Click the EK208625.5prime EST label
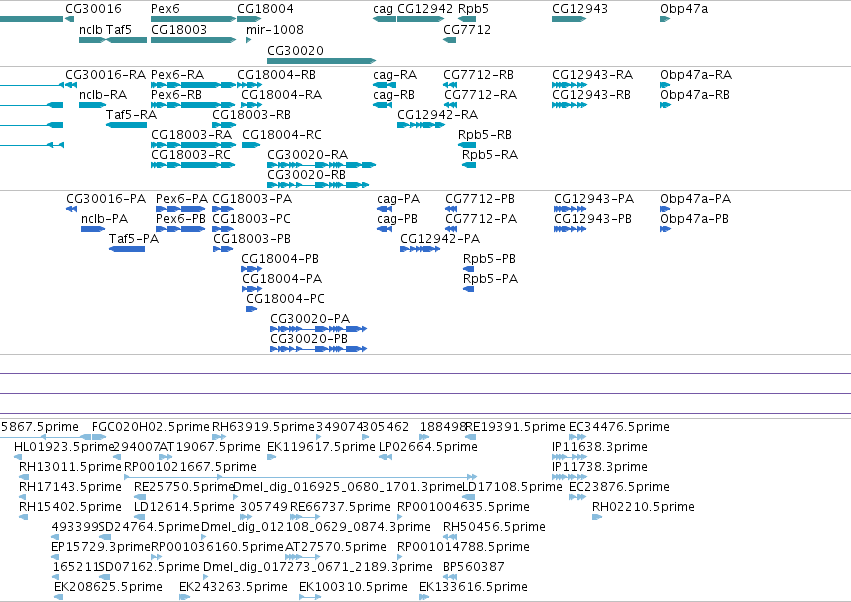851x602 pixels. (108, 587)
